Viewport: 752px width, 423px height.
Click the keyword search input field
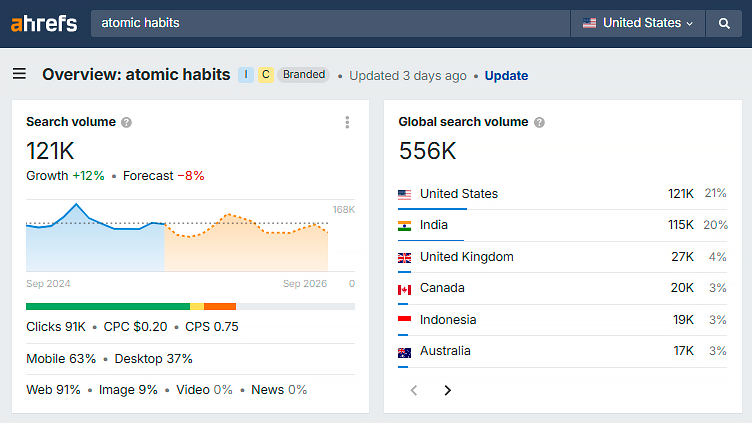pyautogui.click(x=330, y=23)
